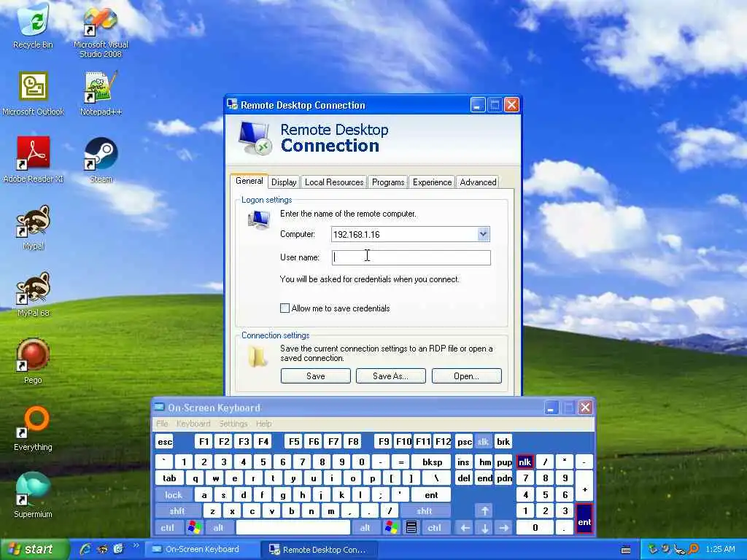Click the psc print screen key
The height and width of the screenshot is (560, 747).
[x=465, y=441]
